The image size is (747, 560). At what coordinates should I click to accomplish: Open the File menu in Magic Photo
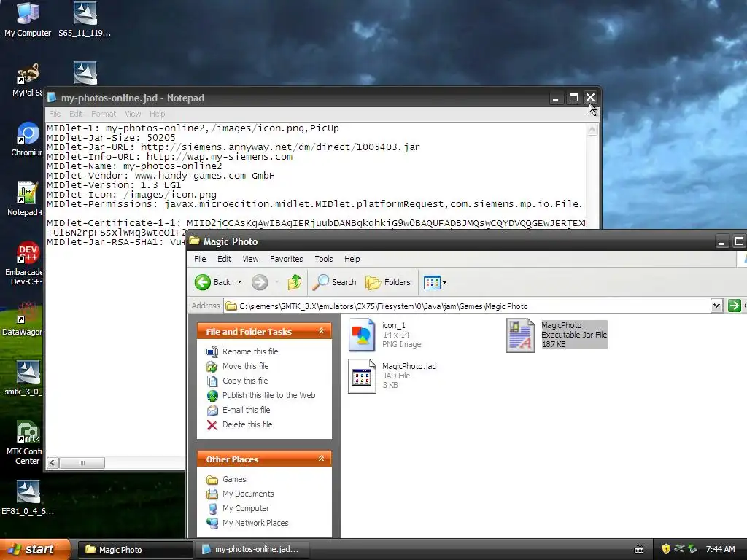click(x=200, y=259)
